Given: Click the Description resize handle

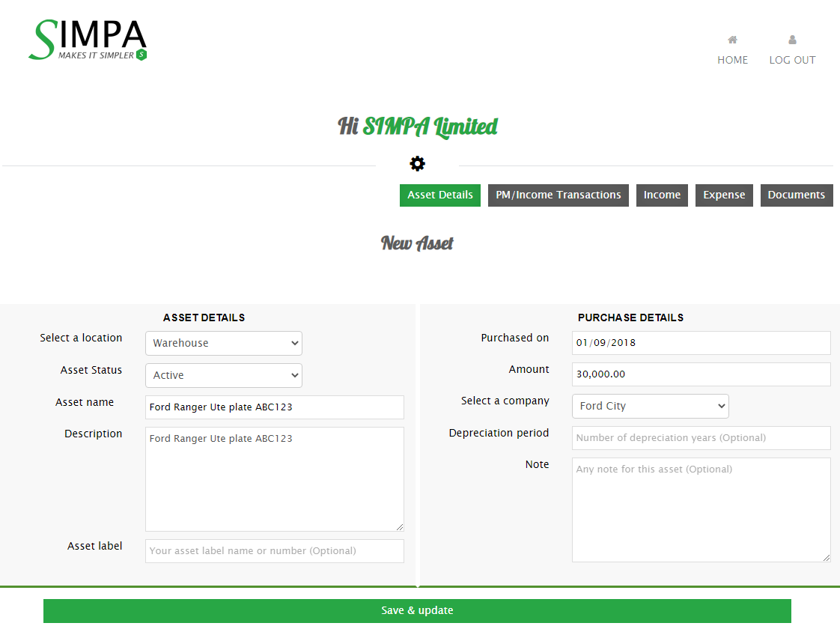Looking at the screenshot, I should [400, 527].
